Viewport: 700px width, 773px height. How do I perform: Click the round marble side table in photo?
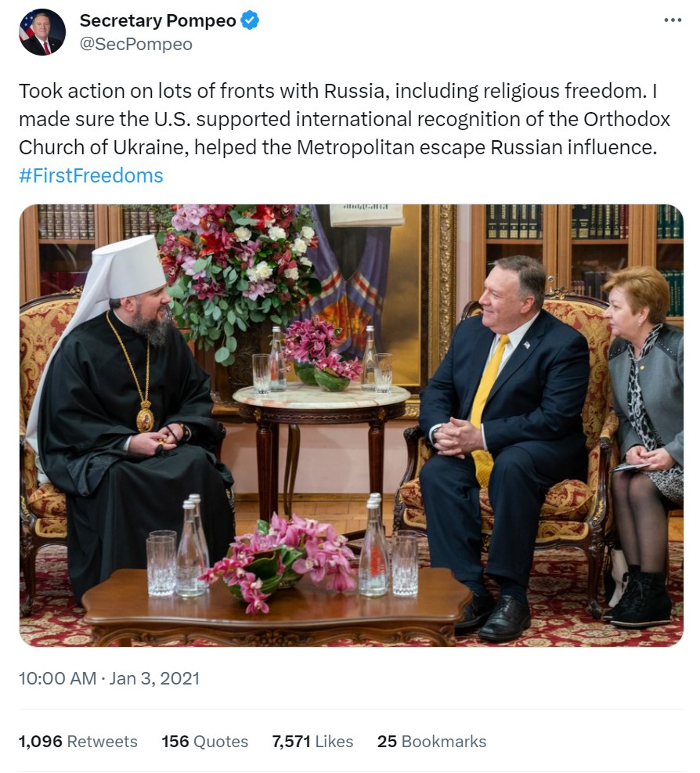321,397
